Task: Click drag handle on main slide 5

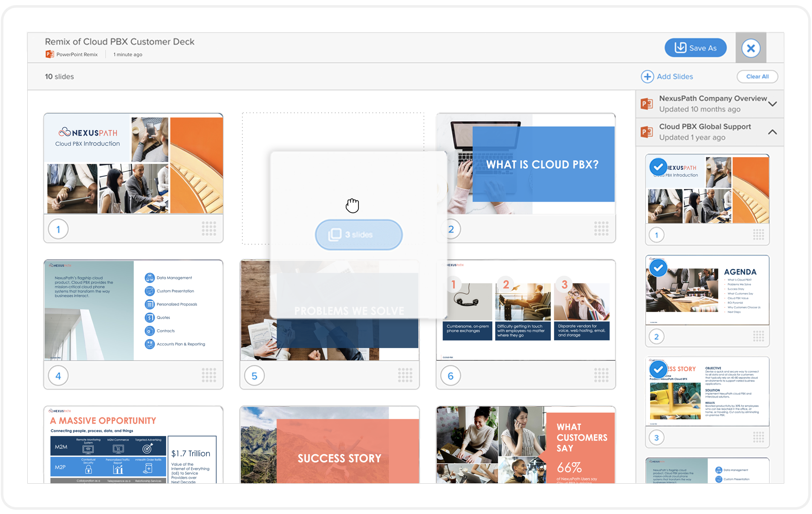Action: (x=405, y=375)
